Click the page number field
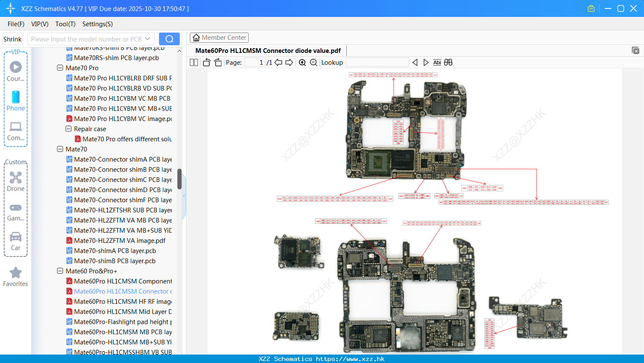Image resolution: width=644 pixels, height=363 pixels. point(255,63)
